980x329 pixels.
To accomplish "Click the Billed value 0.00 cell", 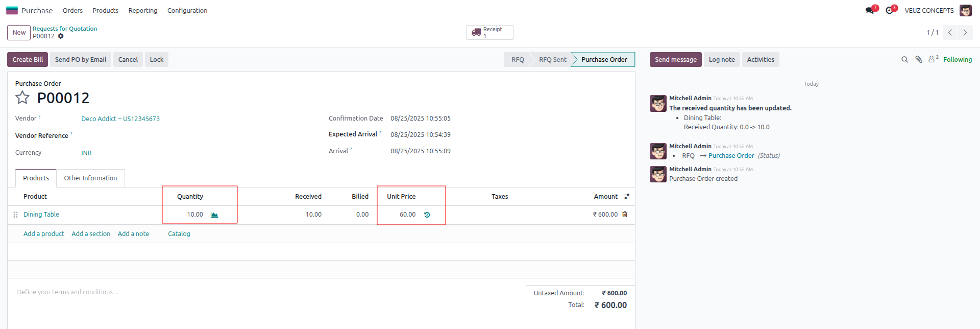I will tap(362, 215).
